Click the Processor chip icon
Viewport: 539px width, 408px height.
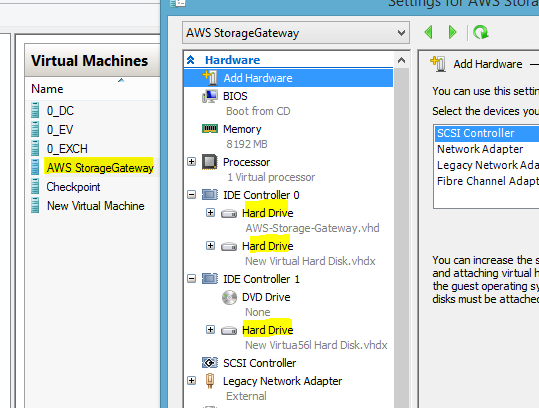(210, 162)
